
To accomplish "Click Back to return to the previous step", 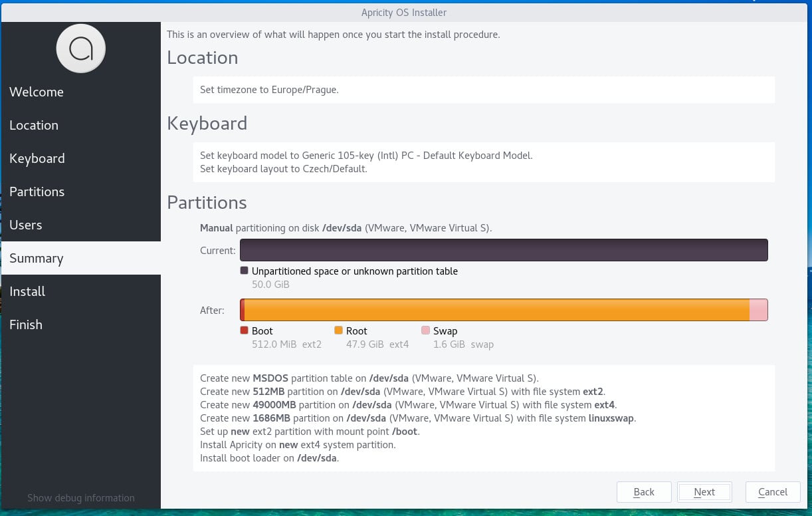I will point(644,492).
